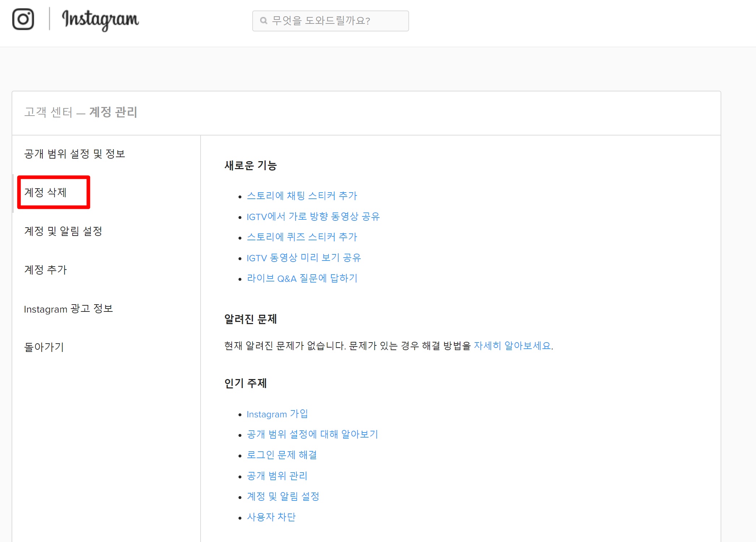Open '계정 및 알림 설정' sidebar item
756x542 pixels.
click(63, 231)
